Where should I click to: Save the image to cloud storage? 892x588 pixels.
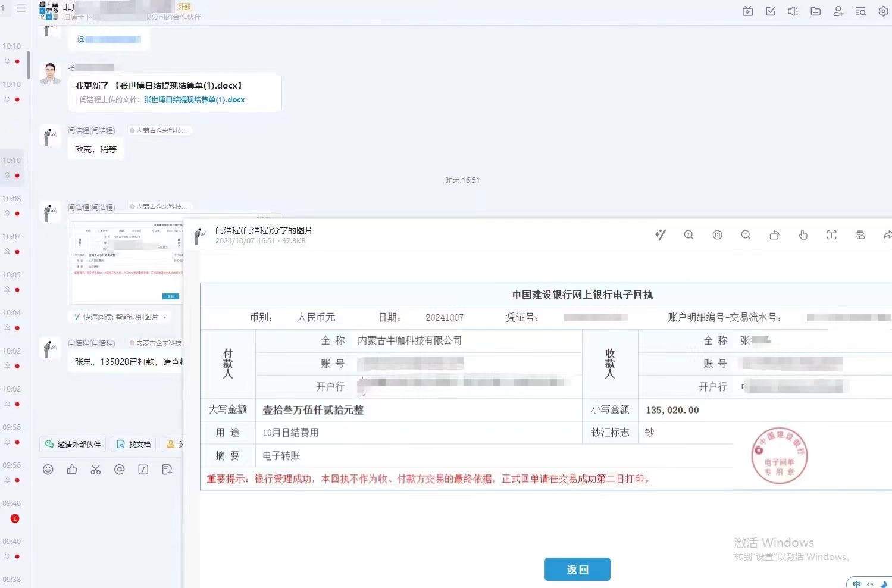point(860,234)
